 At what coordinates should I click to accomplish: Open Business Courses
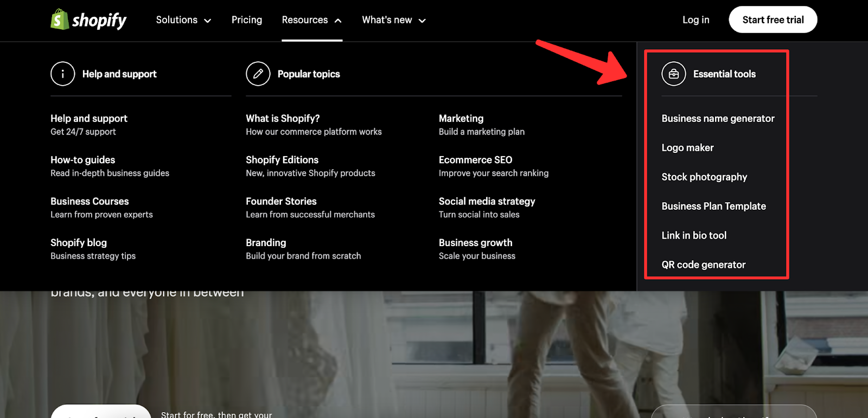click(101, 208)
